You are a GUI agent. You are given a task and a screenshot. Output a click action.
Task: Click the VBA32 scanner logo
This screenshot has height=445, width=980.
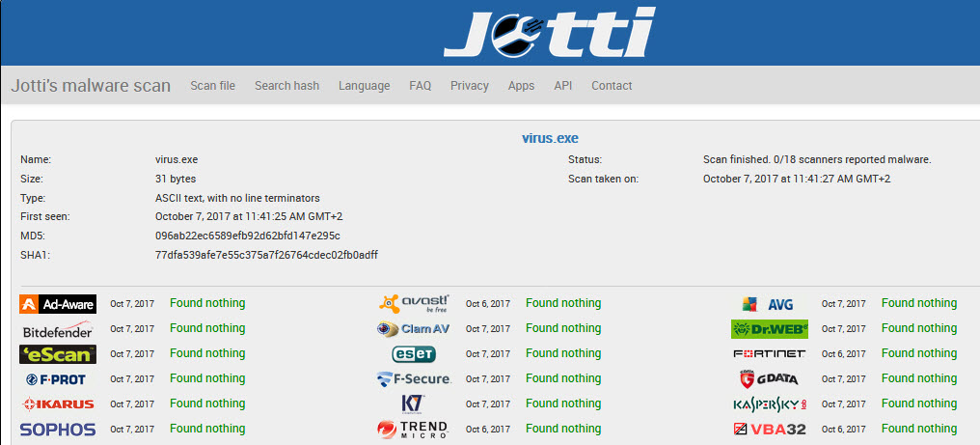click(x=770, y=430)
